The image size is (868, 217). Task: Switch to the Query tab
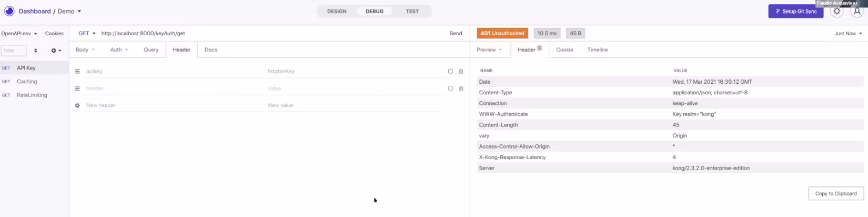coord(150,50)
